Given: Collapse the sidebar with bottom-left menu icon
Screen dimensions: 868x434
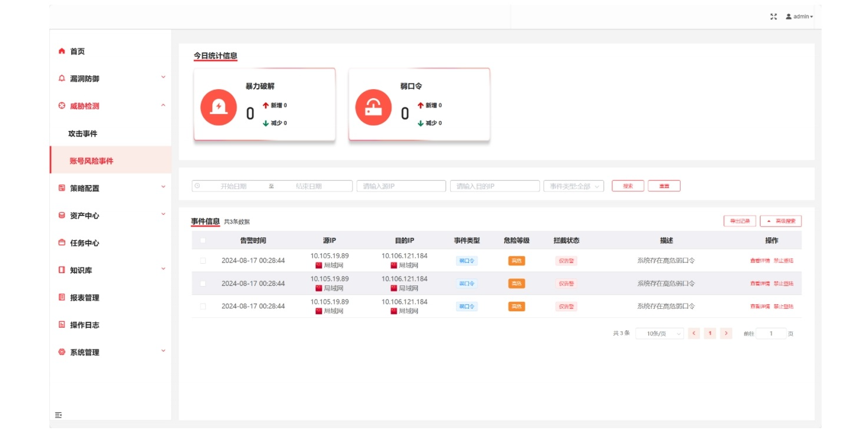Looking at the screenshot, I should coord(58,415).
